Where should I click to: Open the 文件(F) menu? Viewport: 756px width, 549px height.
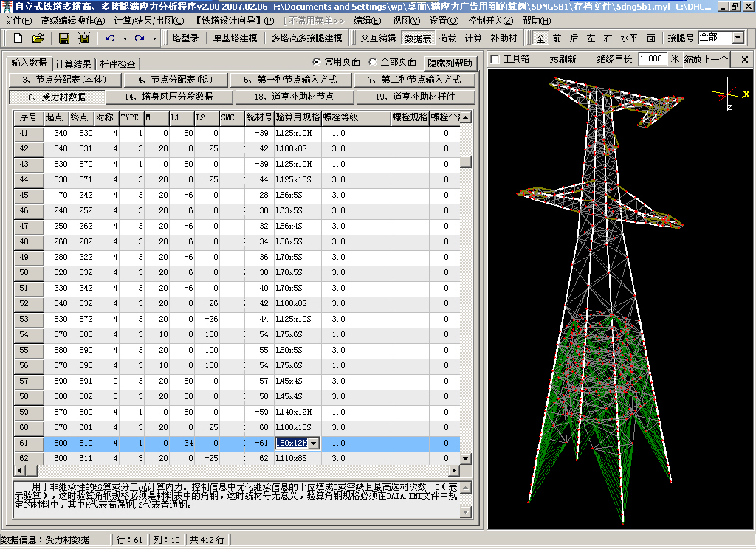pyautogui.click(x=18, y=21)
